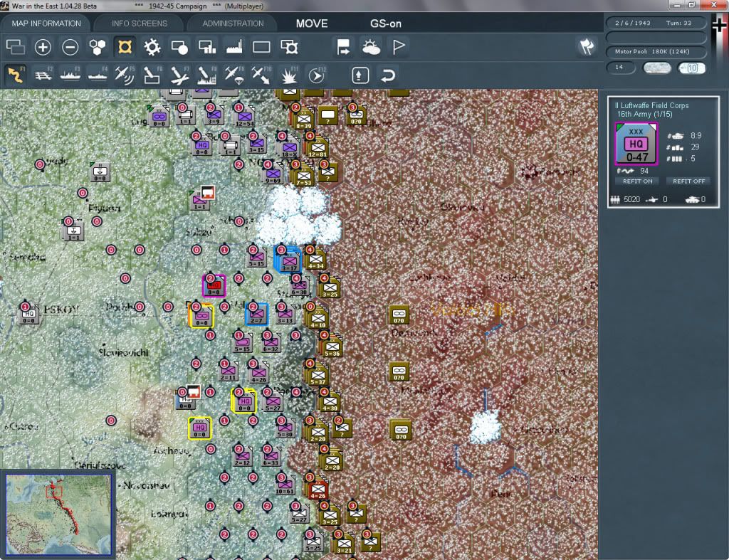This screenshot has height=560, width=729.
Task: Select the F5 air recon icon
Action: tap(125, 75)
